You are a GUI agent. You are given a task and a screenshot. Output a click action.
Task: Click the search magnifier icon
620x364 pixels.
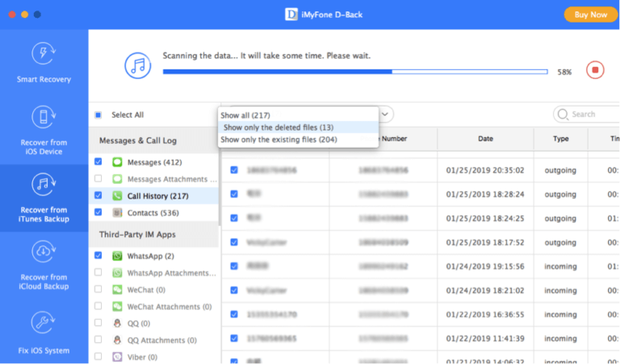click(562, 115)
